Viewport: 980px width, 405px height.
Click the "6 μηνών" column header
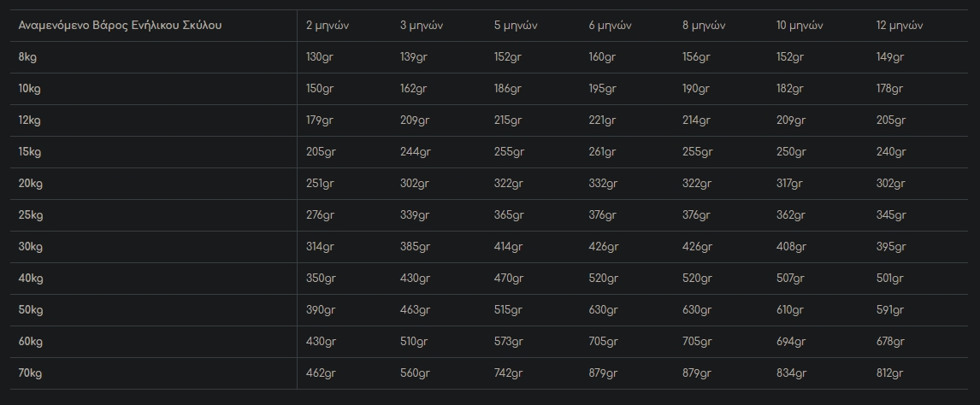tap(610, 26)
